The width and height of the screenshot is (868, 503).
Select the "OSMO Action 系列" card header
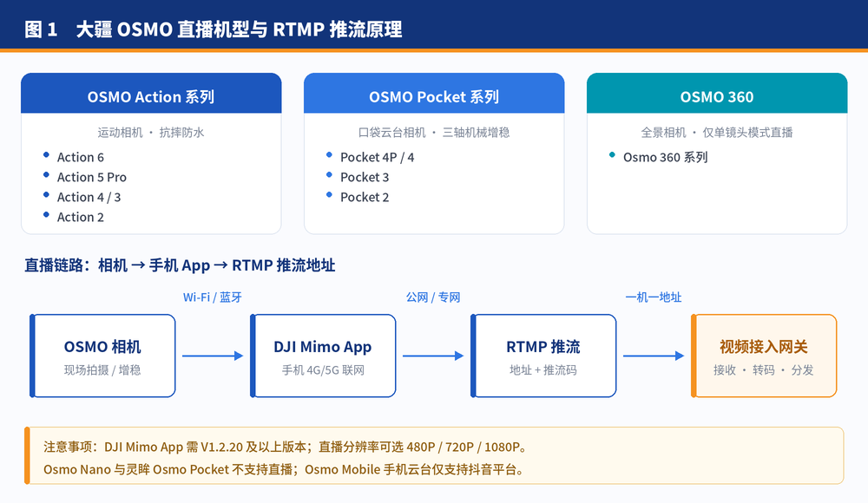[151, 94]
